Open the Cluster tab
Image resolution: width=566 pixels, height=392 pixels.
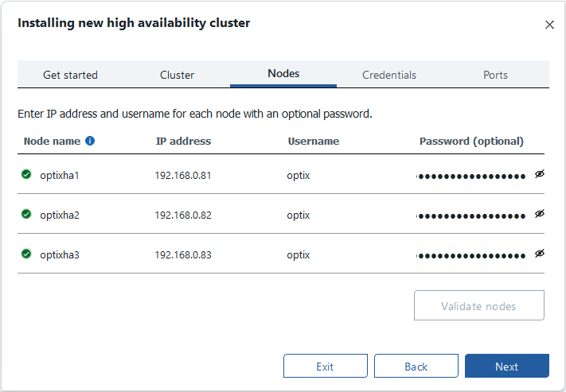pyautogui.click(x=177, y=75)
